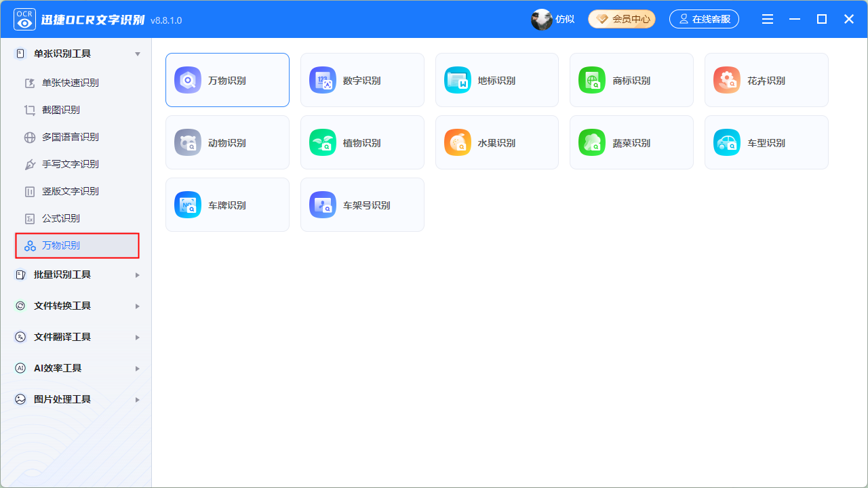
Task: Click the username 仿似
Action: 565,20
